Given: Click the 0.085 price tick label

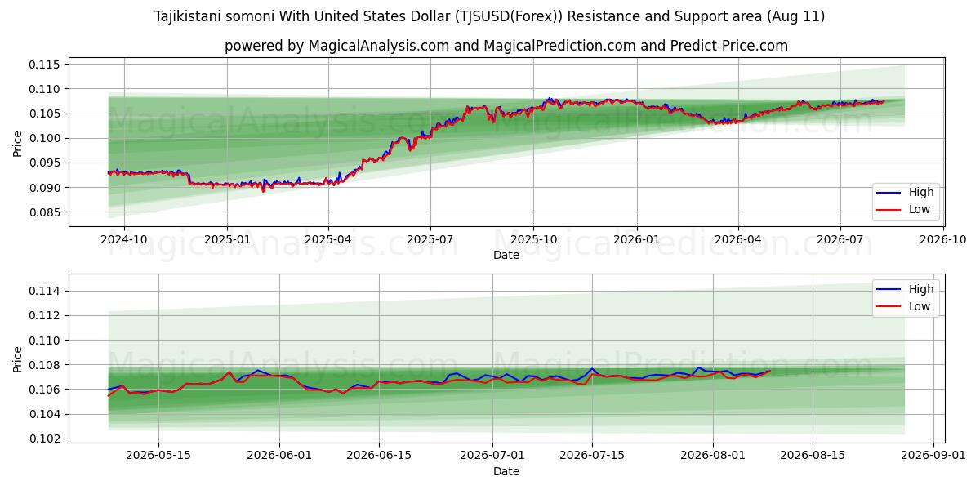Looking at the screenshot, I should click(x=46, y=212).
